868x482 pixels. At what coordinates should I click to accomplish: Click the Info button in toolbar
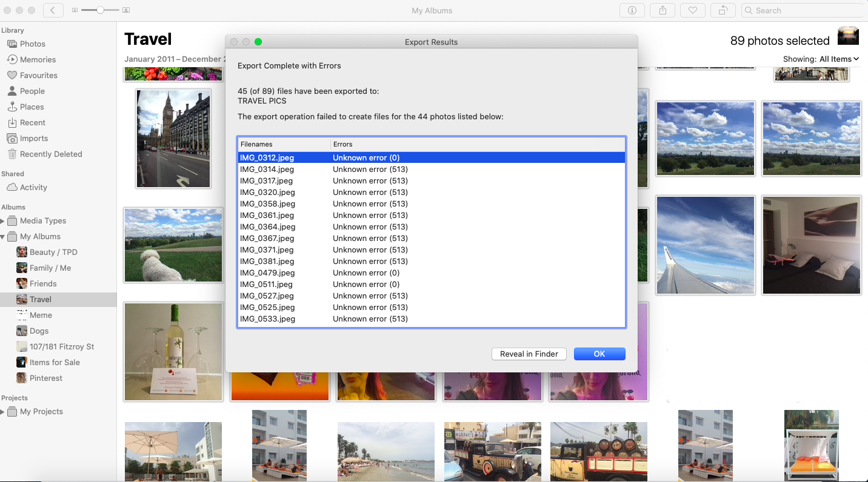[632, 10]
